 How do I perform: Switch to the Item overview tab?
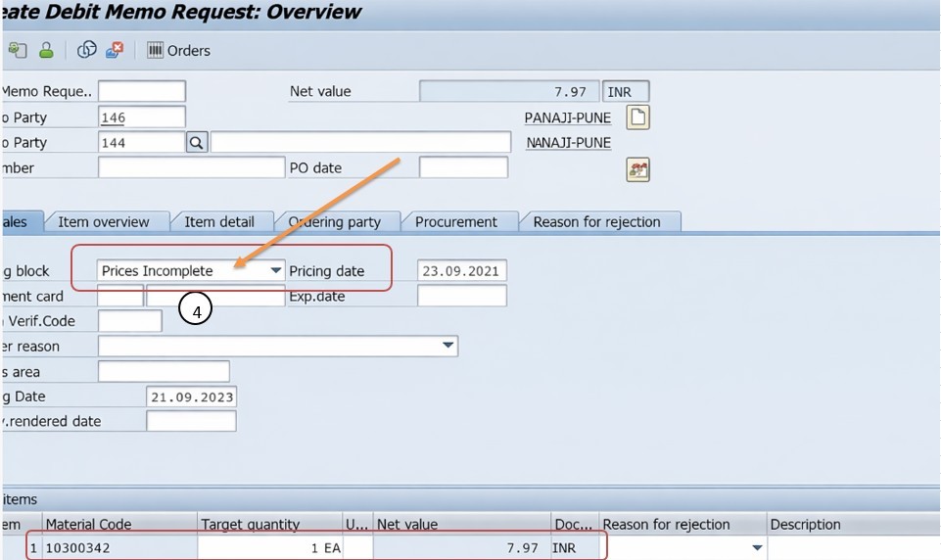tap(104, 222)
